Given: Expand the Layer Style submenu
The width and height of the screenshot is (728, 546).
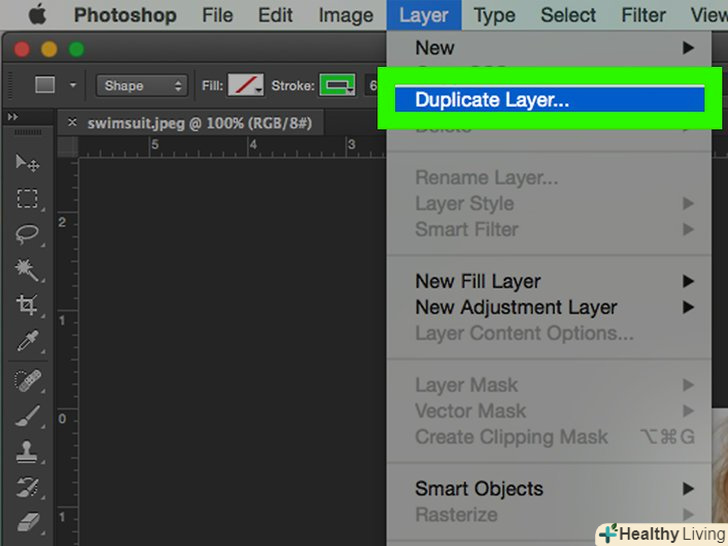Looking at the screenshot, I should pyautogui.click(x=549, y=203).
